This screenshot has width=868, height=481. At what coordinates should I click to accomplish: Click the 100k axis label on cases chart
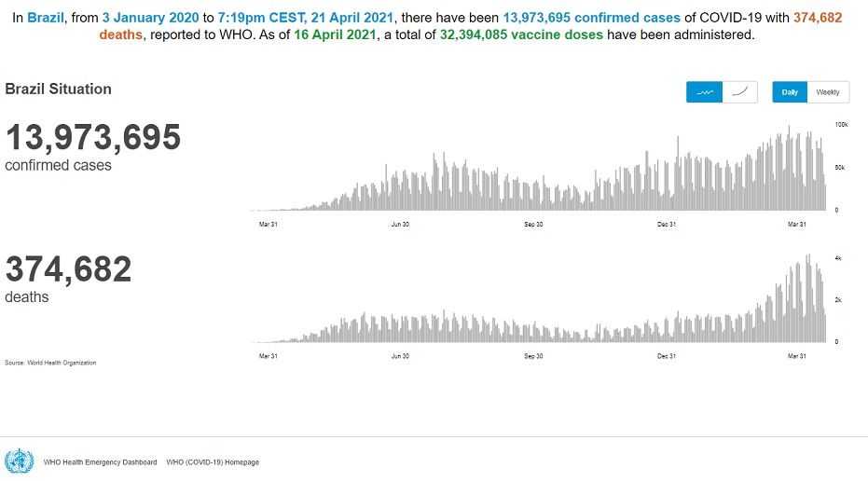point(841,125)
